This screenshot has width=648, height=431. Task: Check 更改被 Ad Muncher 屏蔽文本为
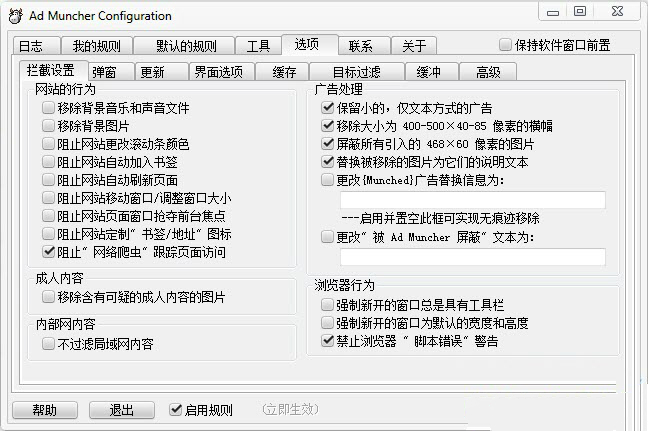click(x=327, y=237)
